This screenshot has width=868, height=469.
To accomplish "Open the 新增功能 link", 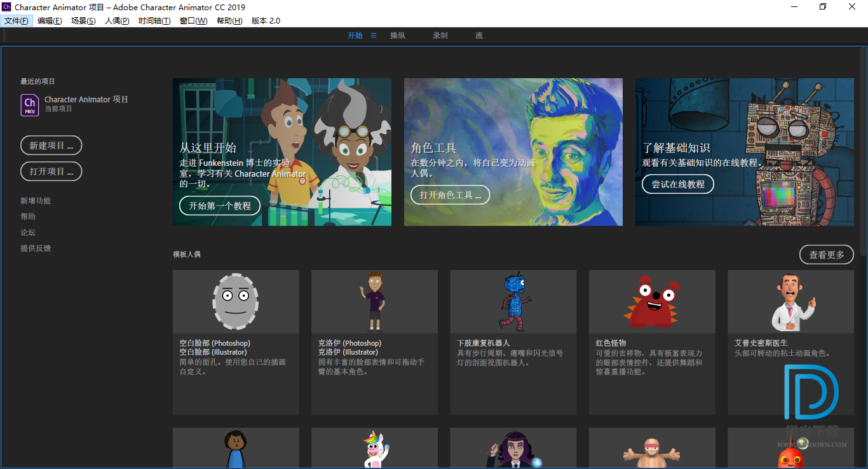I will [36, 201].
